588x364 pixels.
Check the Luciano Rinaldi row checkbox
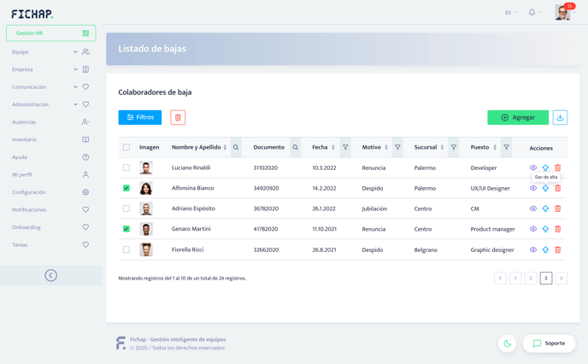[x=126, y=167]
